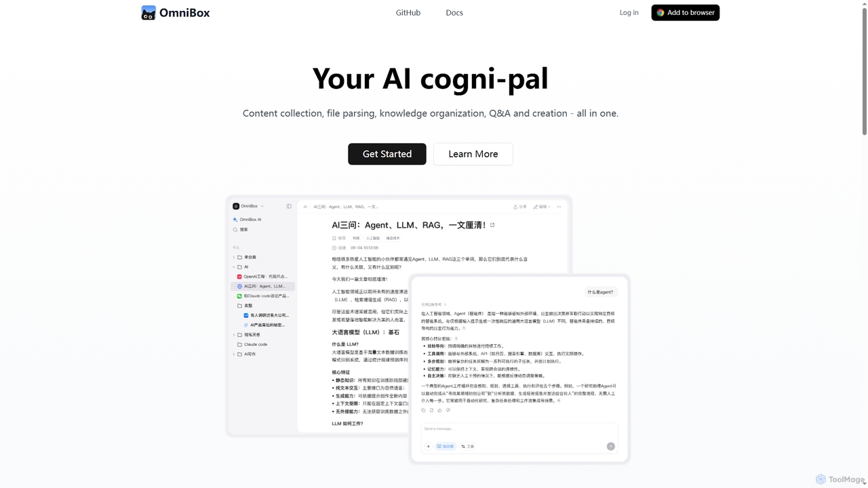The height and width of the screenshot is (488, 868).
Task: Click the 人工智能 tag chip
Action: [x=373, y=239]
